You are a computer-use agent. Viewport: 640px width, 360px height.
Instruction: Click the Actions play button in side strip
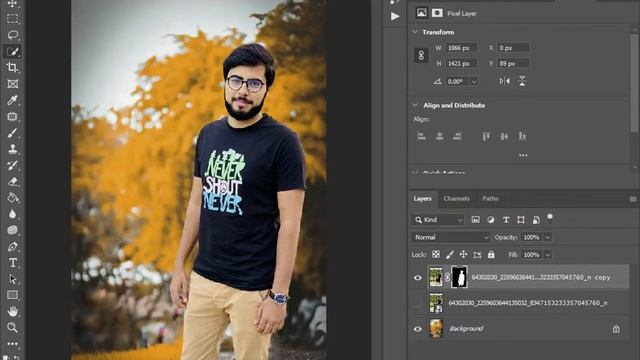coord(395,16)
